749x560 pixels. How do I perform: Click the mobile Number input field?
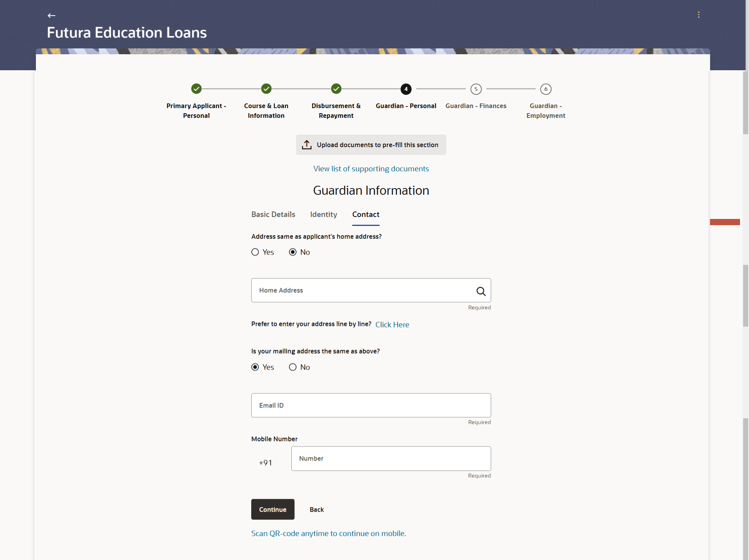click(x=391, y=459)
